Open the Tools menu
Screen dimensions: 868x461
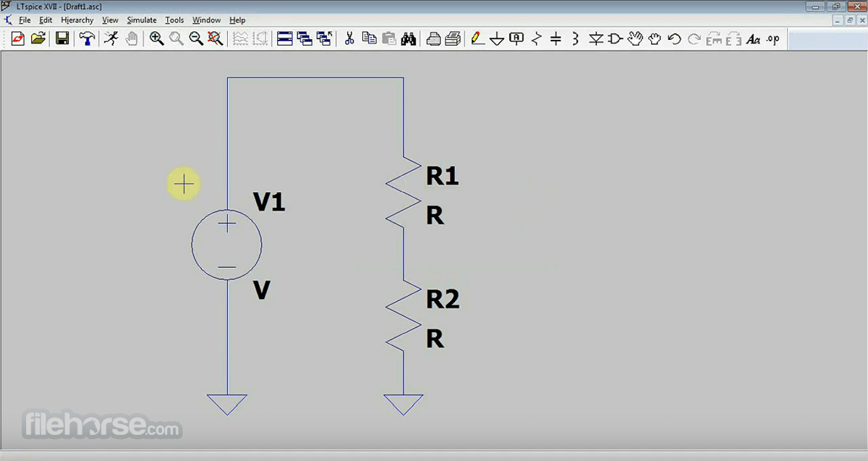pos(174,20)
